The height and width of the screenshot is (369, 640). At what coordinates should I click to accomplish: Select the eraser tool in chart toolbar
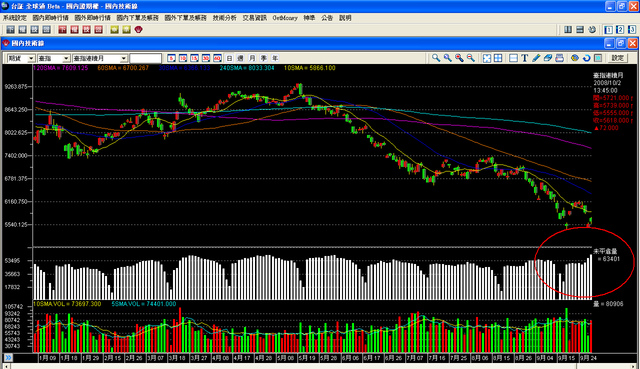pos(548,58)
